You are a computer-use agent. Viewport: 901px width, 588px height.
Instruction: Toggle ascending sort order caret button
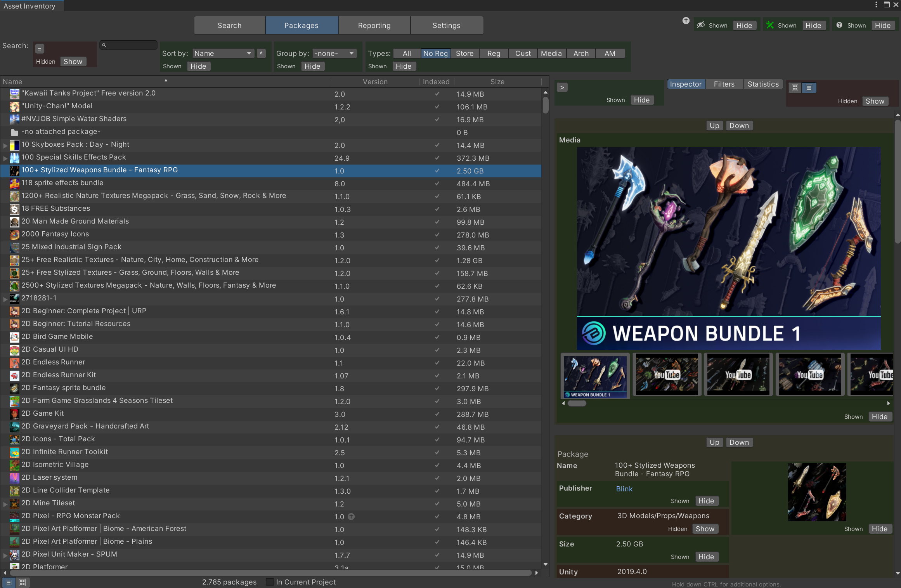261,54
